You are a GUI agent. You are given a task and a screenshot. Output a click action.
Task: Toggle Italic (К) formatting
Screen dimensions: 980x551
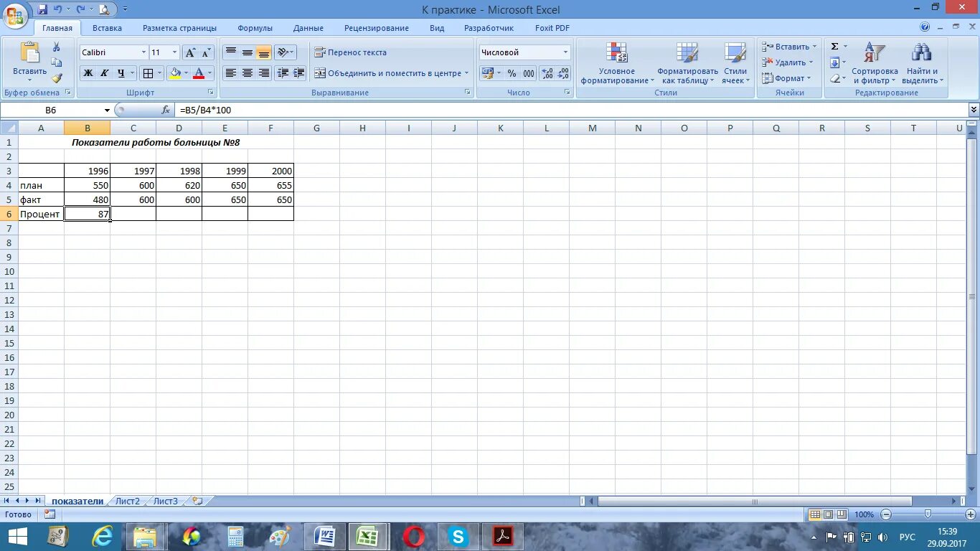coord(105,73)
